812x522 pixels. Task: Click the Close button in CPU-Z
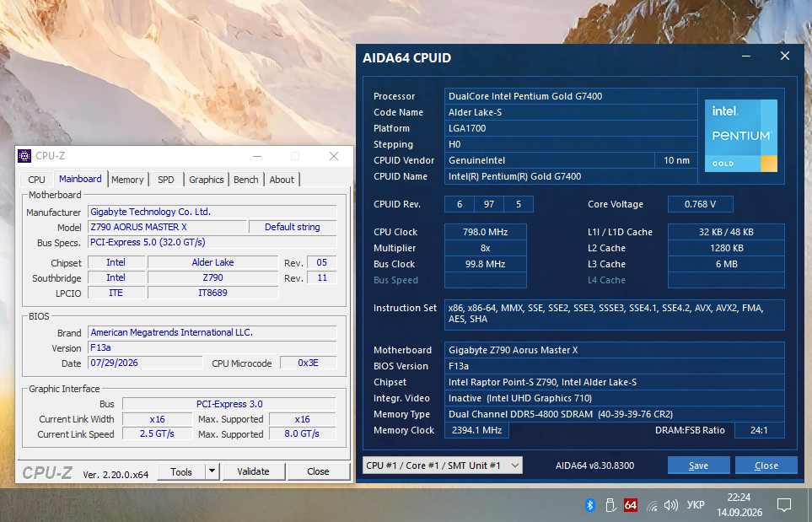[318, 471]
